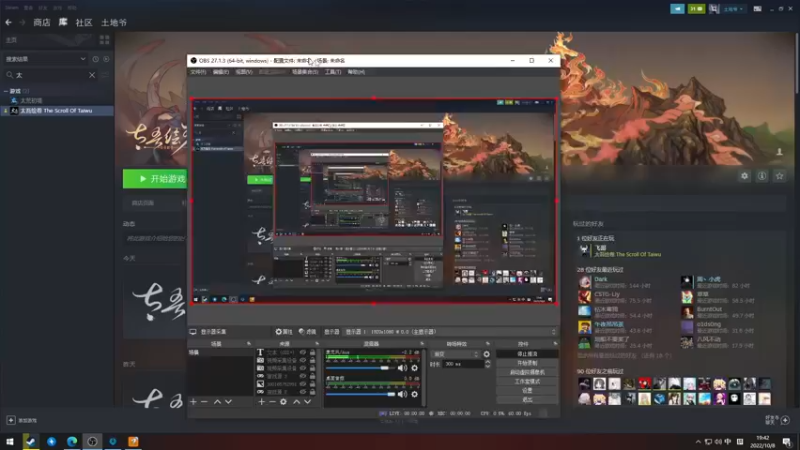Click the recent-activity clock icon in Steam sidebar
Image resolution: width=800 pixels, height=450 pixels.
pos(95,59)
